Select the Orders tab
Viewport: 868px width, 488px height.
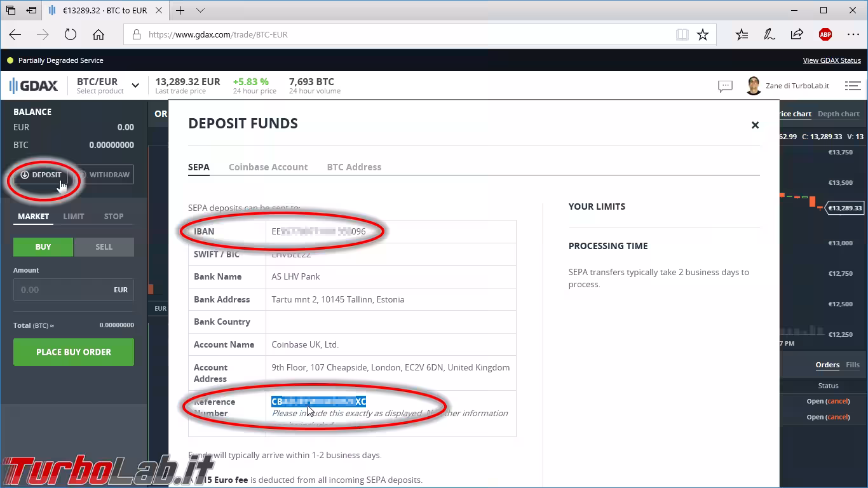[827, 365]
